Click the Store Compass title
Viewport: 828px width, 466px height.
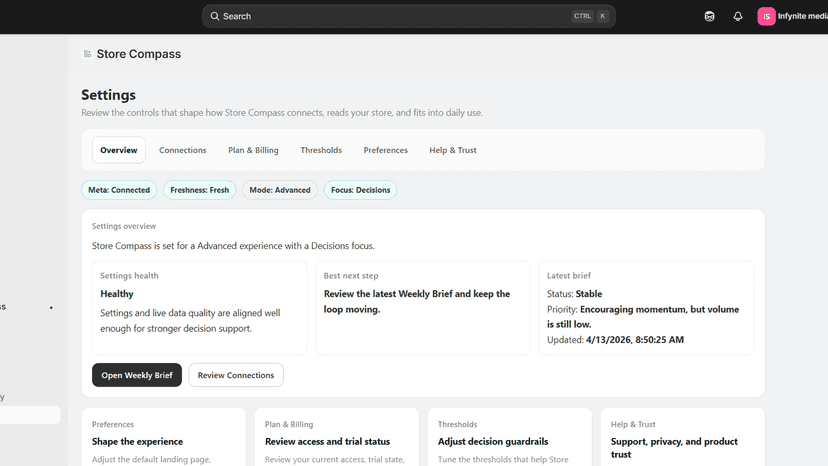139,54
